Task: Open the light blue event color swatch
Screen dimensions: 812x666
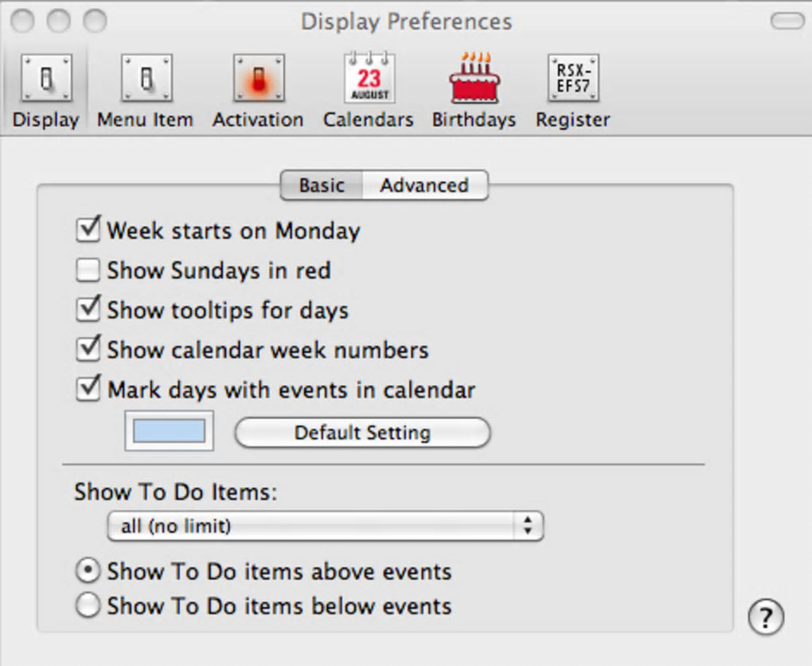Action: (x=169, y=431)
